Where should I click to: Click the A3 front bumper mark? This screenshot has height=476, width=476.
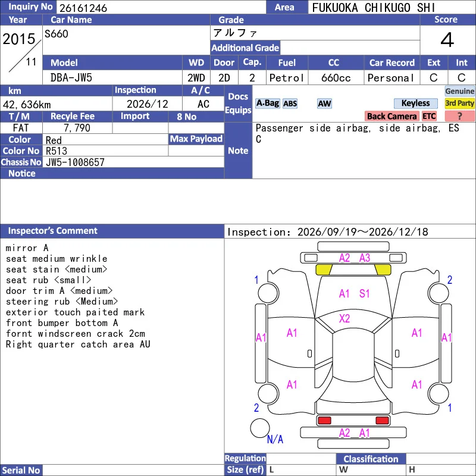(365, 258)
